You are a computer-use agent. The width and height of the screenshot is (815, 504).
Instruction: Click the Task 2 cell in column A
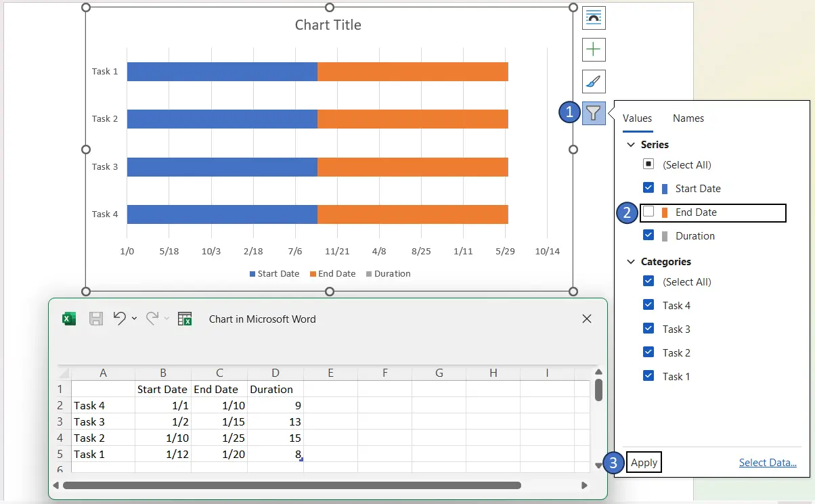click(x=104, y=438)
